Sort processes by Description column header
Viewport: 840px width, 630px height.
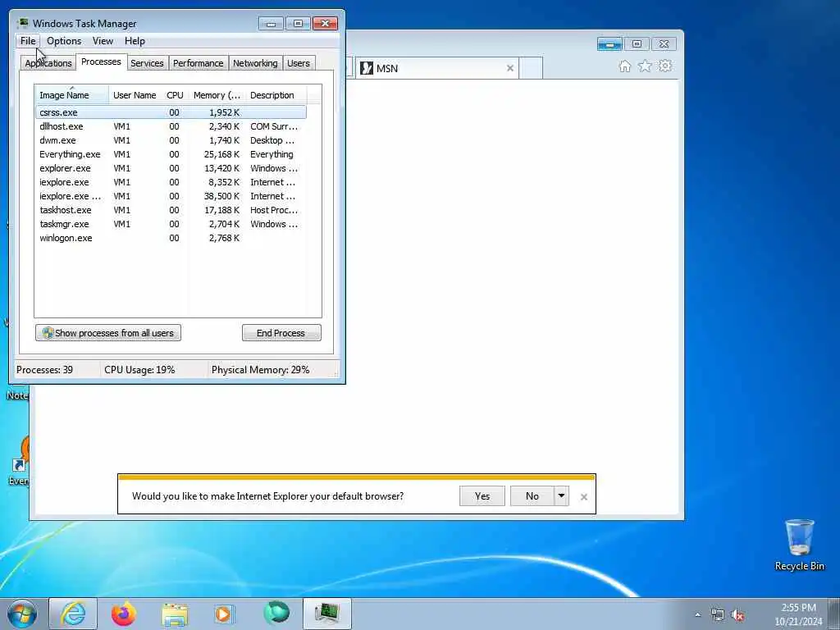coord(276,95)
